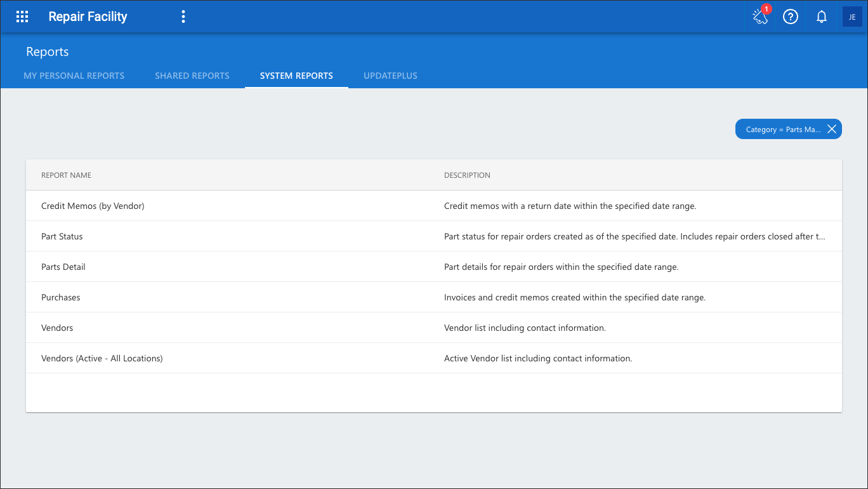This screenshot has height=489, width=868.
Task: Sort by Report Name column header
Action: point(67,175)
